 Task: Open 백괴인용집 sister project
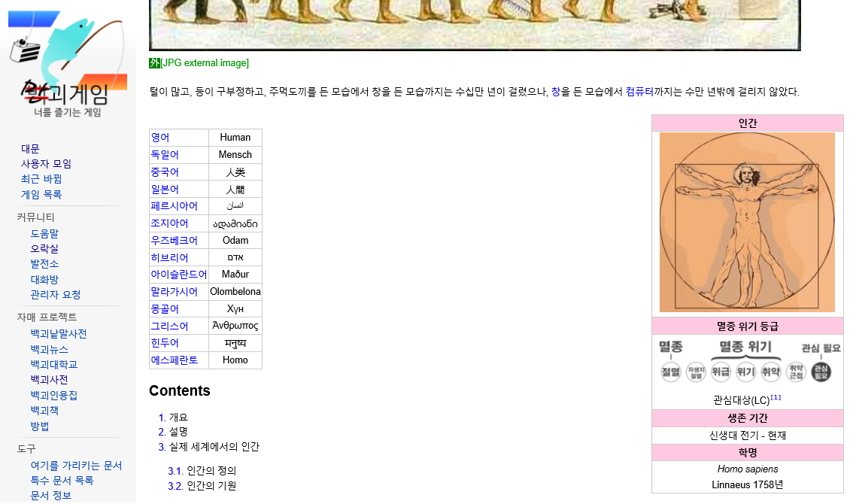(x=54, y=396)
